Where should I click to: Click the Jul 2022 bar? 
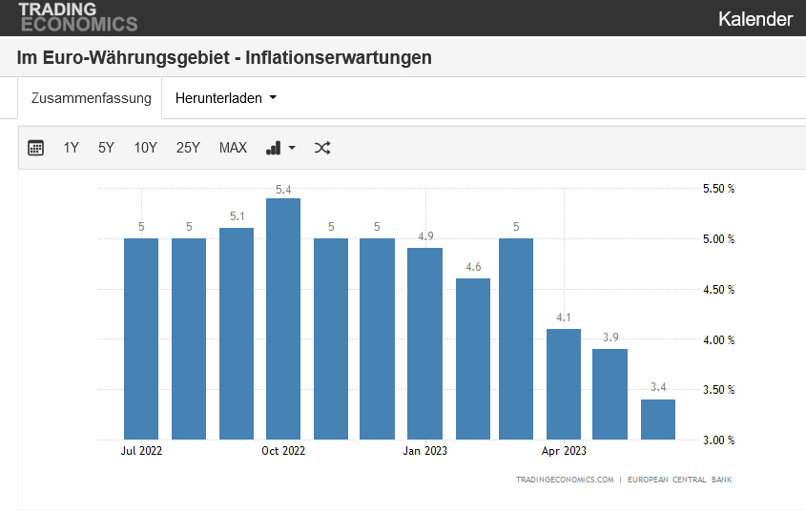click(141, 338)
